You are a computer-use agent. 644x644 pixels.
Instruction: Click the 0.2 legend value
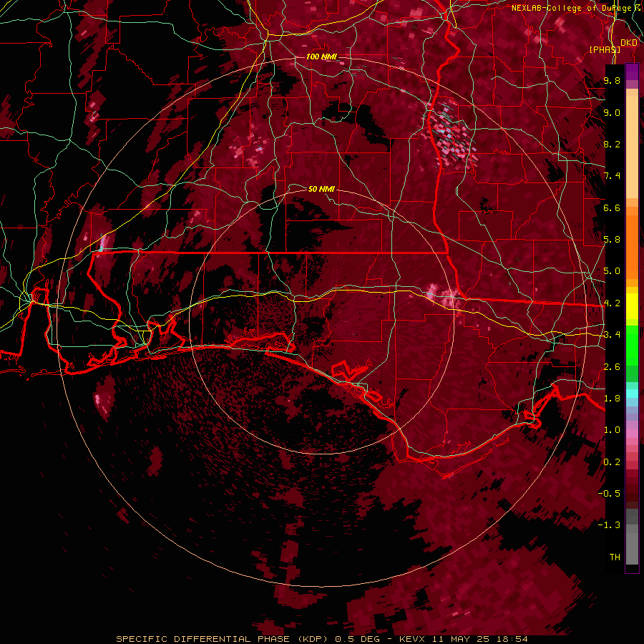pos(612,462)
